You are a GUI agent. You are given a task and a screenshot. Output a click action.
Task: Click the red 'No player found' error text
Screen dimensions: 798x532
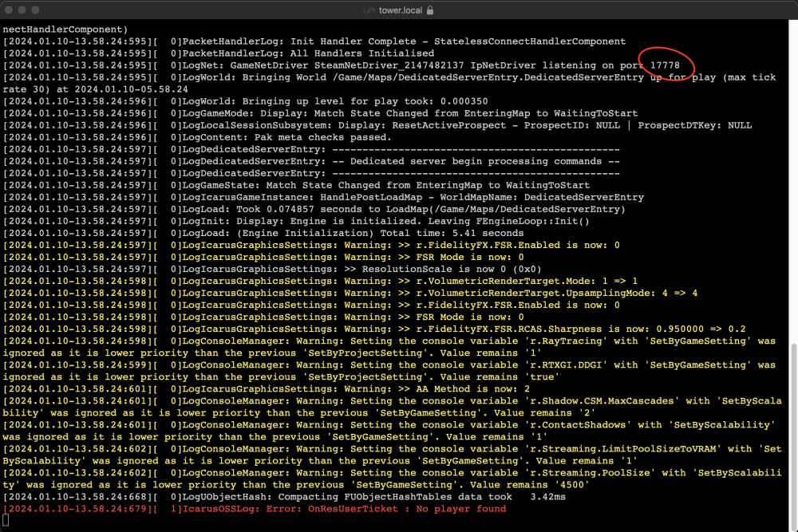click(x=461, y=509)
